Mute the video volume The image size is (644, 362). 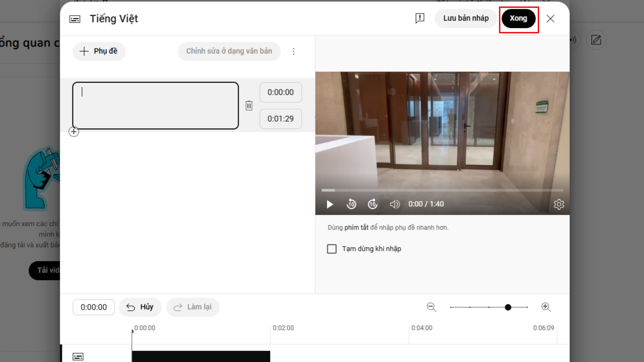[x=394, y=204]
